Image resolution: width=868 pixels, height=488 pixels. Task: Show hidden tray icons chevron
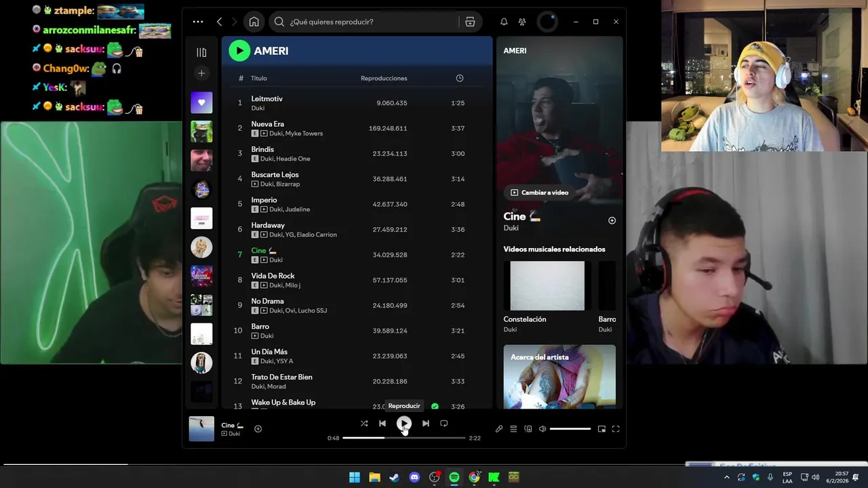[726, 477]
